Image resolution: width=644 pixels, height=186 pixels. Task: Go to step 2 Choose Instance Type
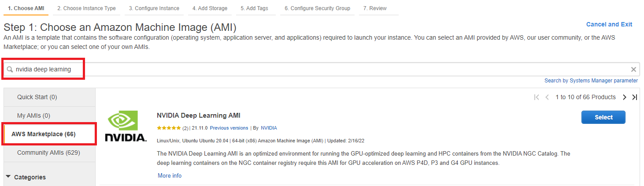click(x=86, y=8)
